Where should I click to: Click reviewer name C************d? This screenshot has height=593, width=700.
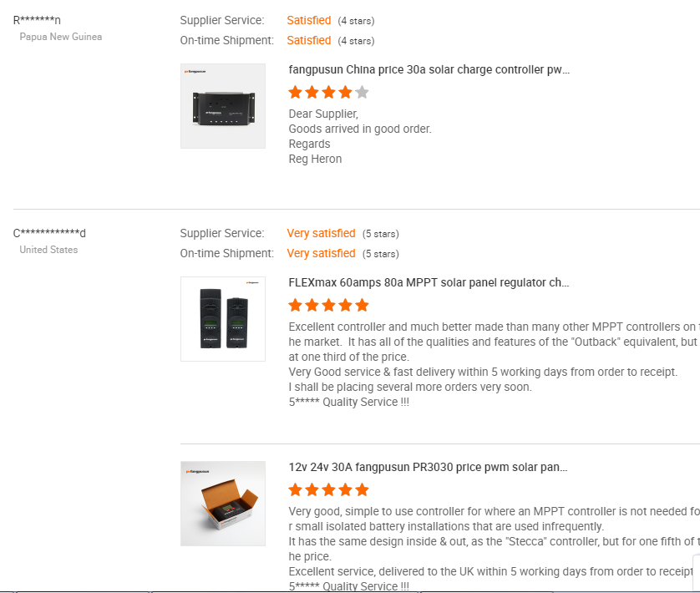coord(49,233)
